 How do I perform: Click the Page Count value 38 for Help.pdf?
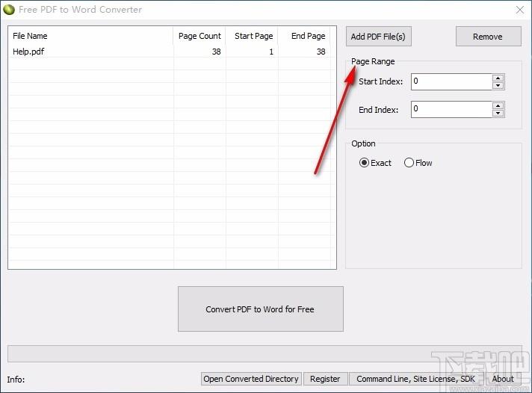217,52
